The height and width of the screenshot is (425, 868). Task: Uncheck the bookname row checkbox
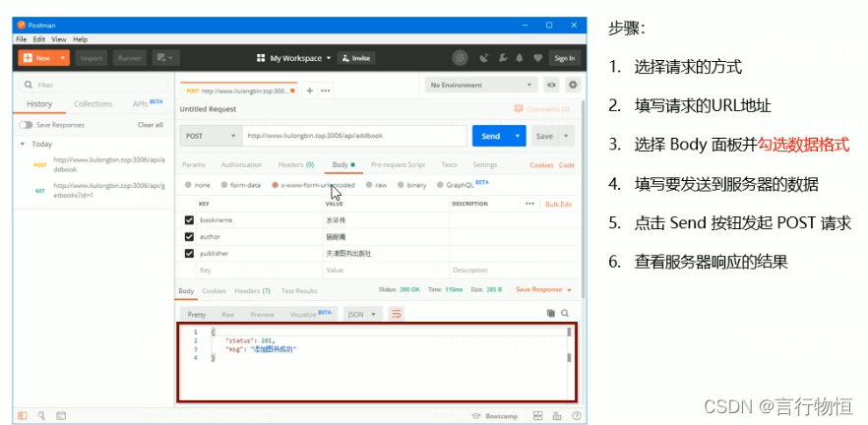189,220
